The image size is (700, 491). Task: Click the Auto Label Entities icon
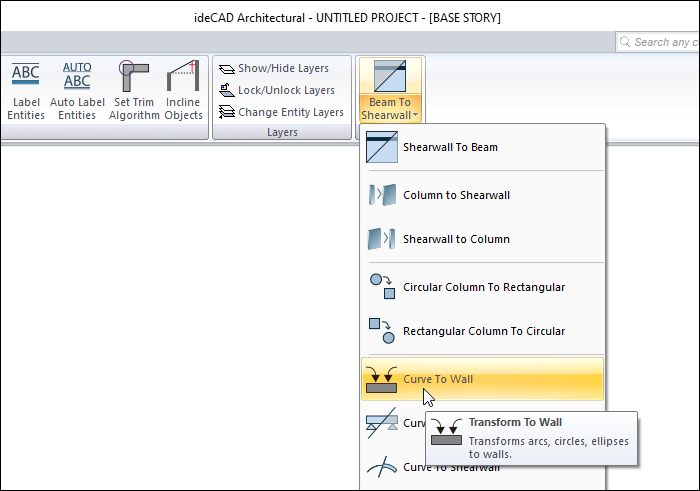(x=77, y=76)
